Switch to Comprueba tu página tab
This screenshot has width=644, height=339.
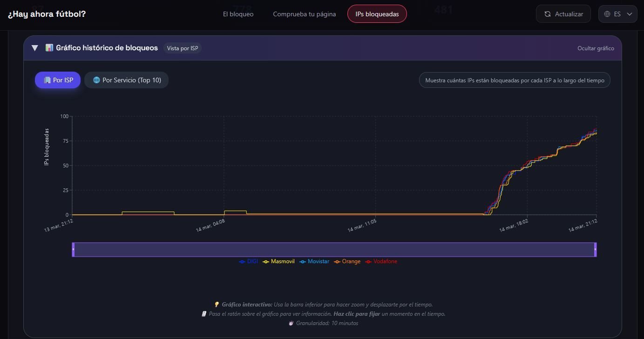click(304, 14)
